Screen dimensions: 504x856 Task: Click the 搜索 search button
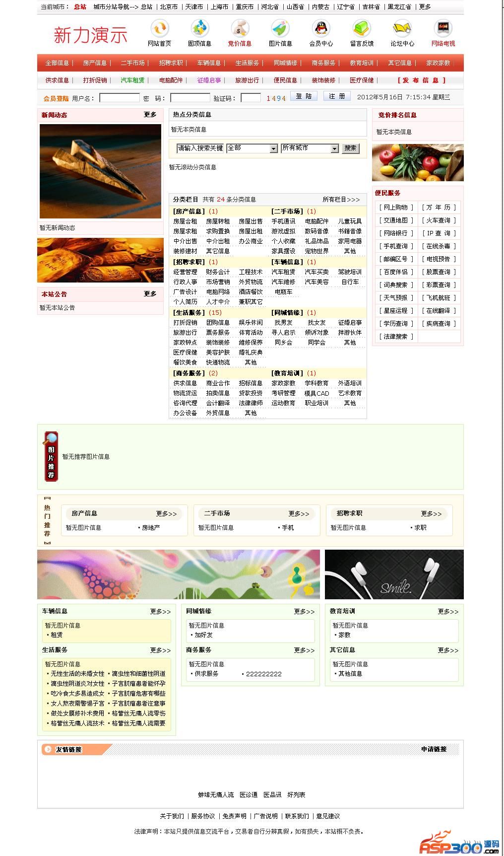point(350,148)
